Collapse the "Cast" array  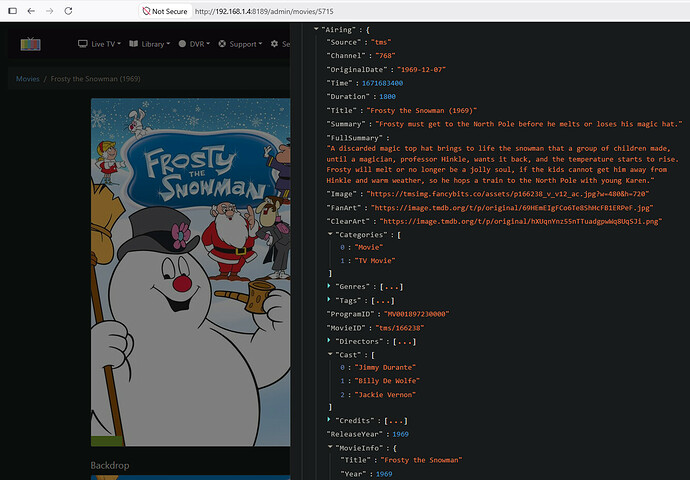click(330, 354)
